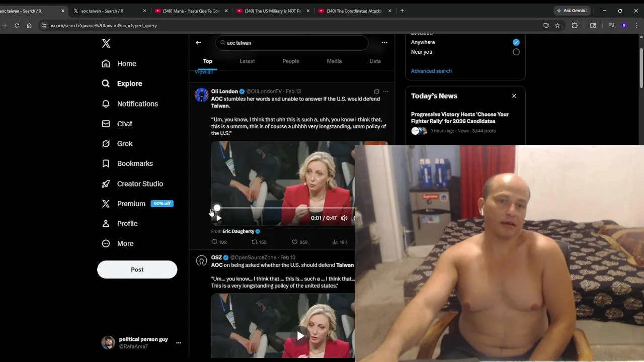Open search options three-dot menu

(x=384, y=43)
